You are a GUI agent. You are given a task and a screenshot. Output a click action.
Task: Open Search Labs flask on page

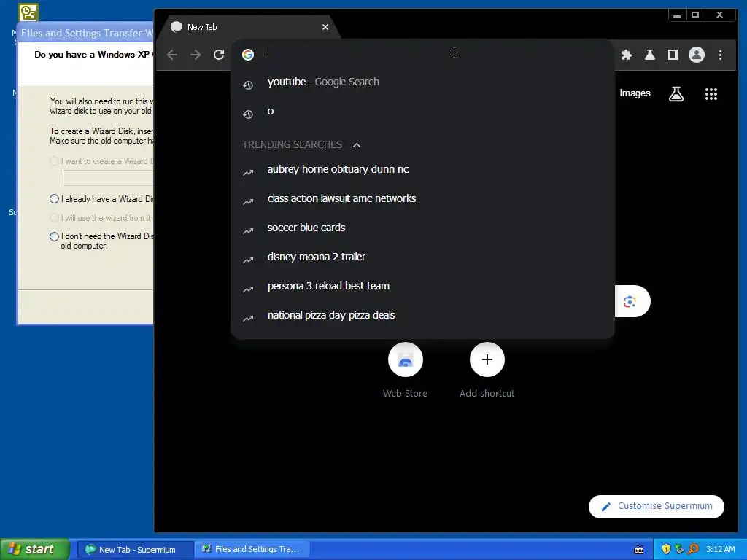676,94
